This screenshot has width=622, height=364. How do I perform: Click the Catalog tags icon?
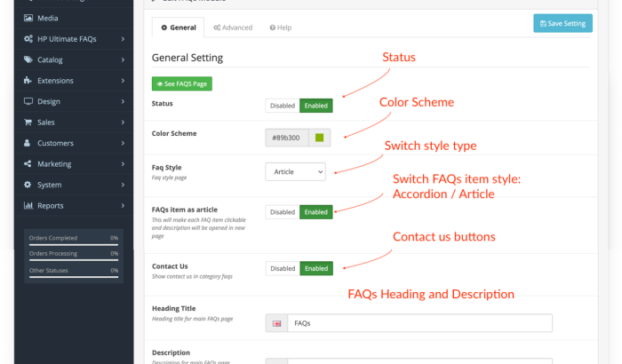28,59
